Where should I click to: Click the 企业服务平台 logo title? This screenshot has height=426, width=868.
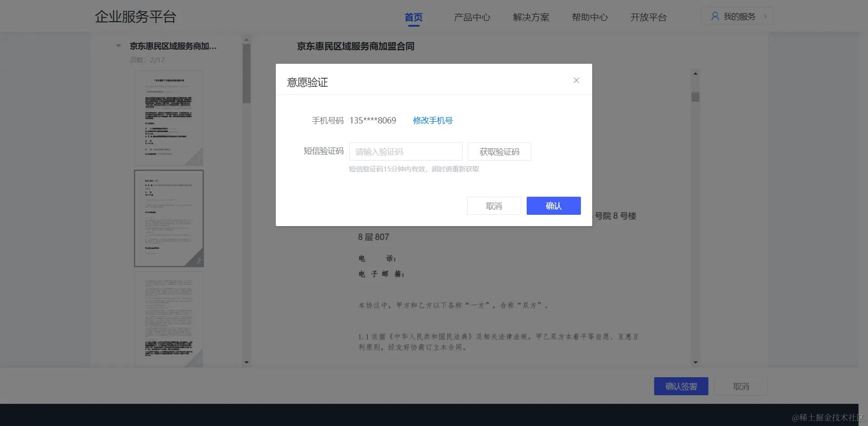pyautogui.click(x=136, y=17)
